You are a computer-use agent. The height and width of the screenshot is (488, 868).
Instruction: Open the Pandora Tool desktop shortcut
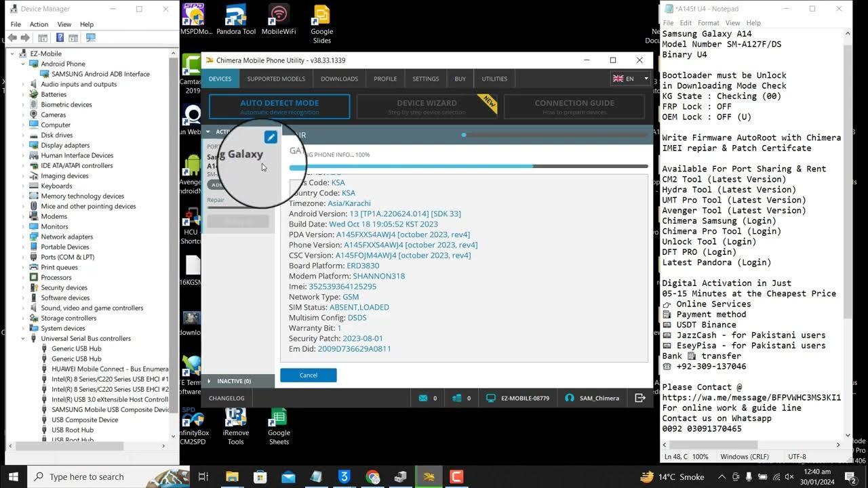click(235, 20)
